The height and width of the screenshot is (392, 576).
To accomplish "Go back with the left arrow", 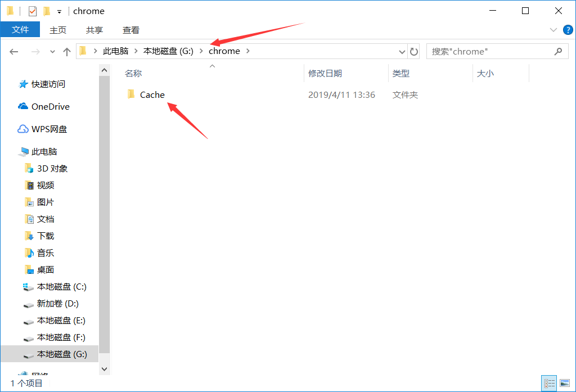I will coord(14,52).
